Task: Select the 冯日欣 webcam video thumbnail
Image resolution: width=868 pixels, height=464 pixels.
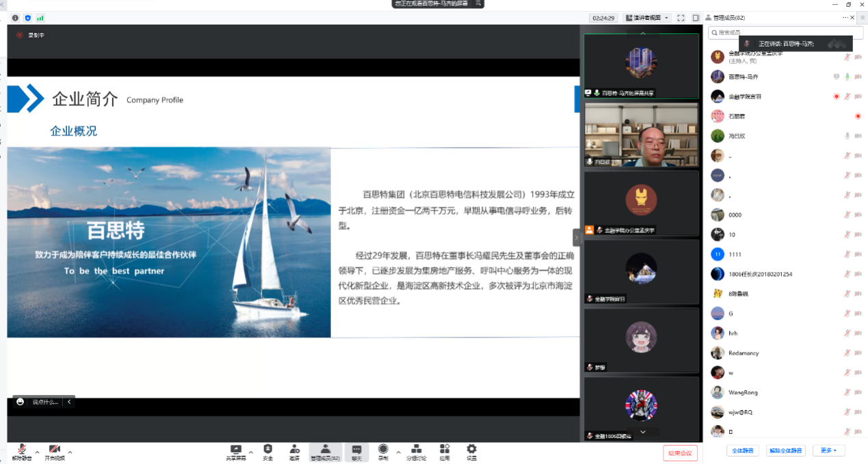Action: tap(641, 135)
